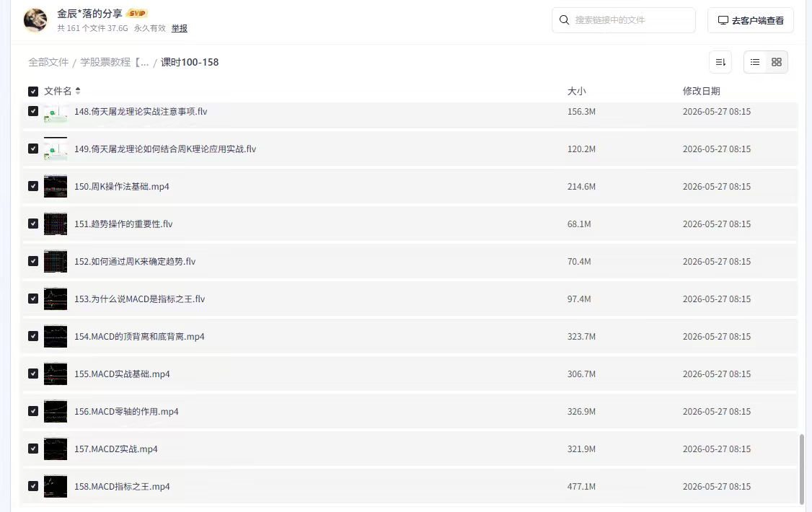Screen dimensions: 812x512
Task: Go to 全部文件 in the breadcrumb
Action: click(48, 62)
